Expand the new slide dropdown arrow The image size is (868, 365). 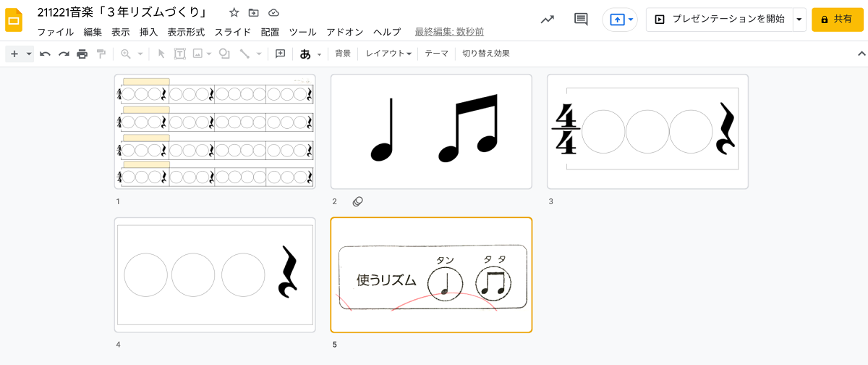29,54
